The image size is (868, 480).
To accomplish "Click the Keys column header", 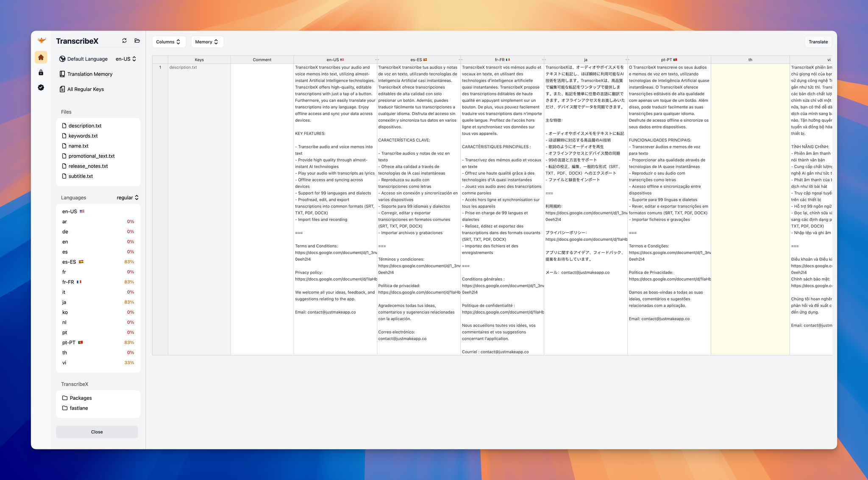I will click(x=199, y=60).
